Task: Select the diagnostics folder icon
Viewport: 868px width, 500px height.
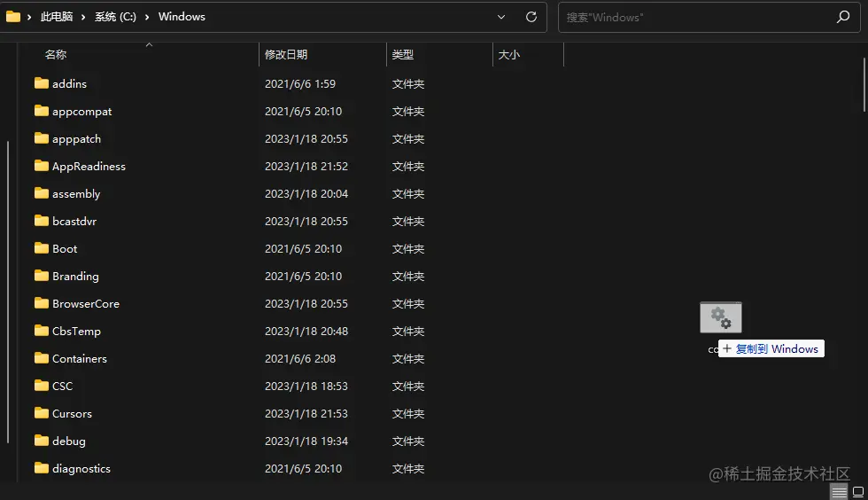Action: pos(42,468)
